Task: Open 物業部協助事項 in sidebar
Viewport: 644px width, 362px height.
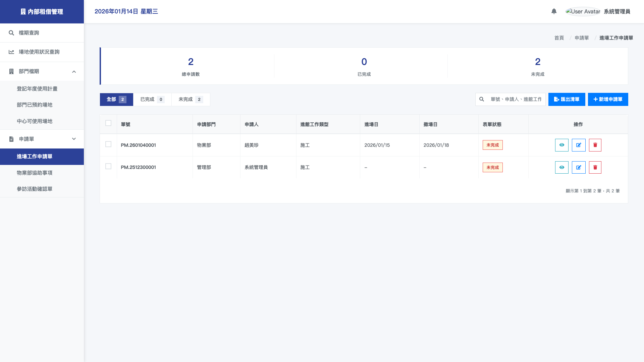Action: (x=35, y=173)
